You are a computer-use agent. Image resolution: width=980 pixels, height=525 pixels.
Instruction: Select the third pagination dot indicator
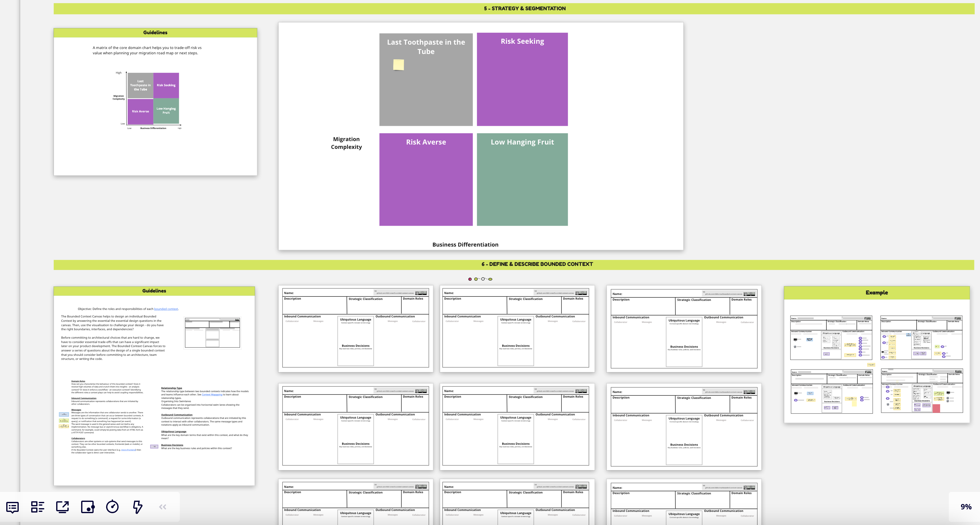click(482, 279)
